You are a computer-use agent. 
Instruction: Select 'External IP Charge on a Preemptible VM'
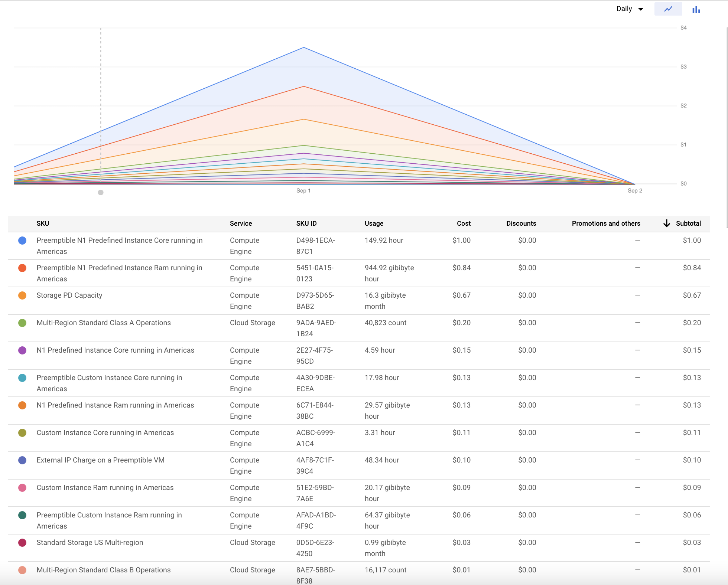click(100, 460)
